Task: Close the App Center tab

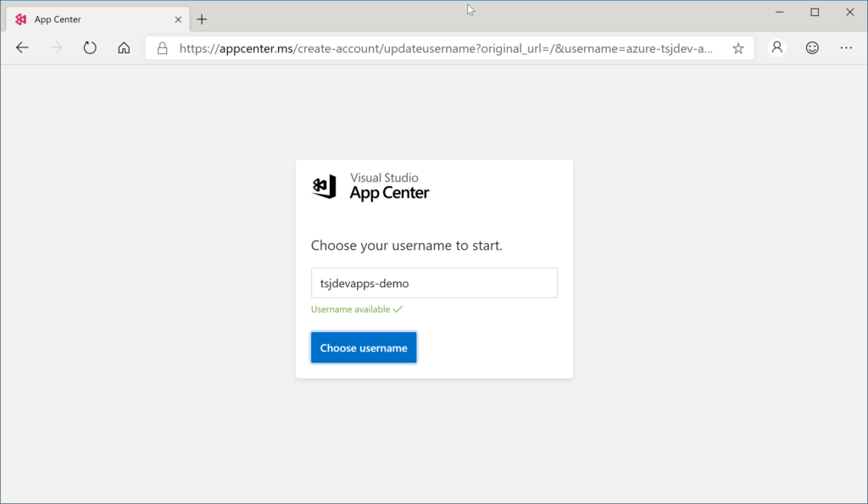Action: point(178,19)
